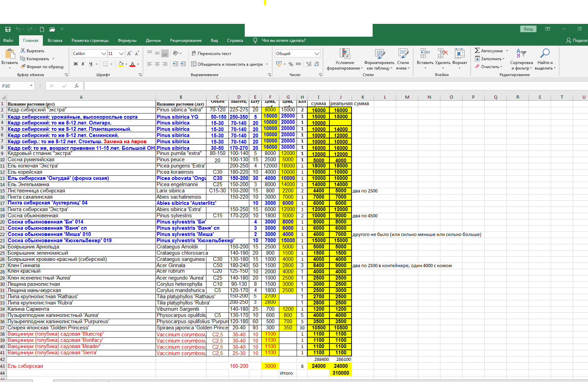This screenshot has width=588, height=382.
Task: Align text to the right
Action: coord(165,64)
